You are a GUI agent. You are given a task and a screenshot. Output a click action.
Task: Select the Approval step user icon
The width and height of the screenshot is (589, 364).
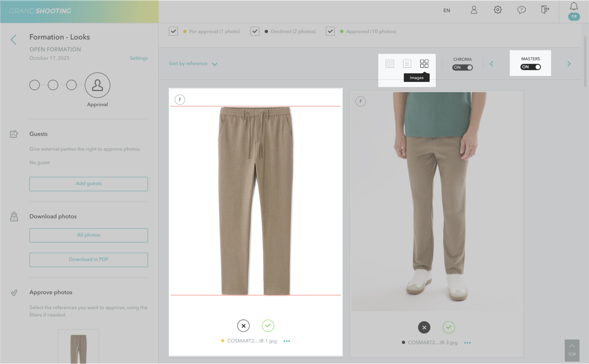pos(98,85)
